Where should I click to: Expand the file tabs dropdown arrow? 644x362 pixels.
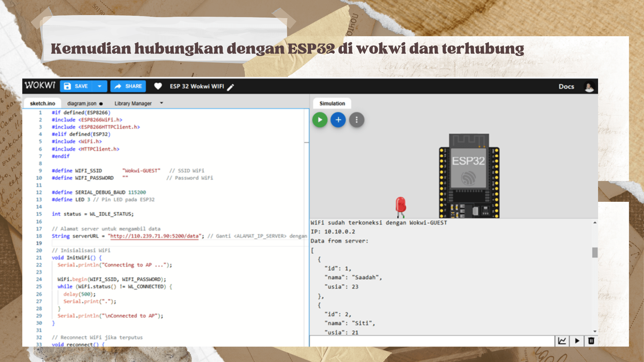pyautogui.click(x=161, y=103)
